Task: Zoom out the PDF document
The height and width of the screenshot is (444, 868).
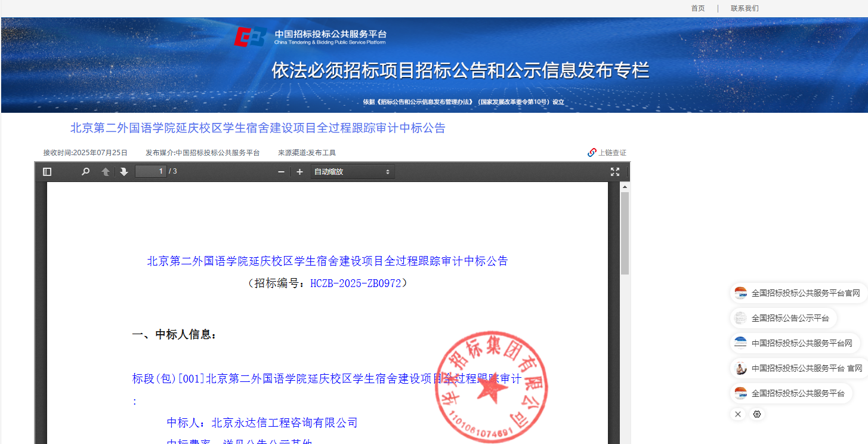Action: (x=282, y=172)
